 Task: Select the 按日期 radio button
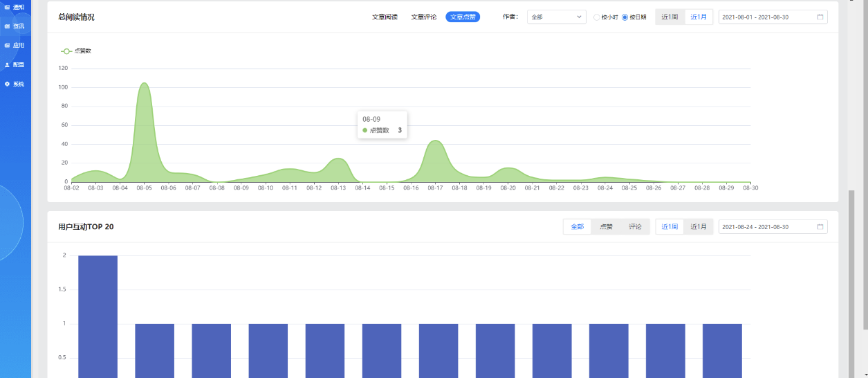pos(625,17)
